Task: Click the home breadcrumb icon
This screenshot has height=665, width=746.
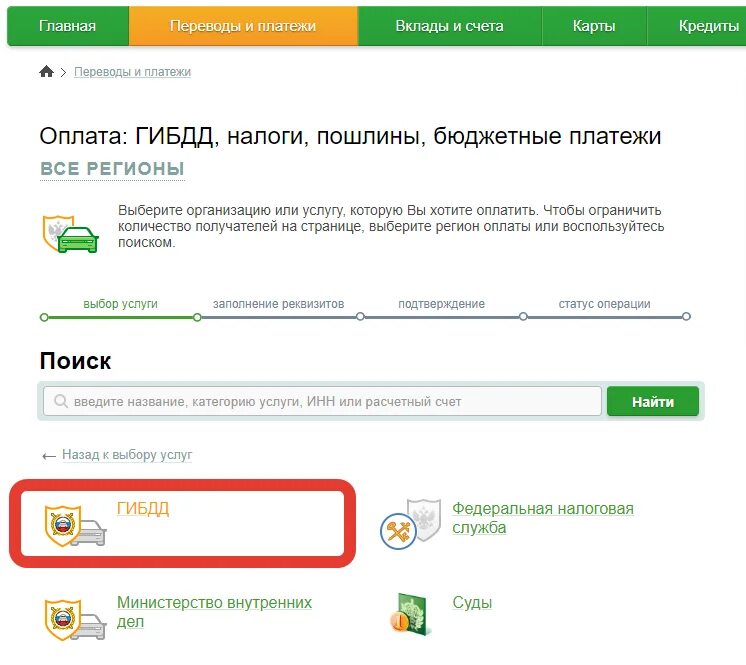Action: (x=47, y=72)
